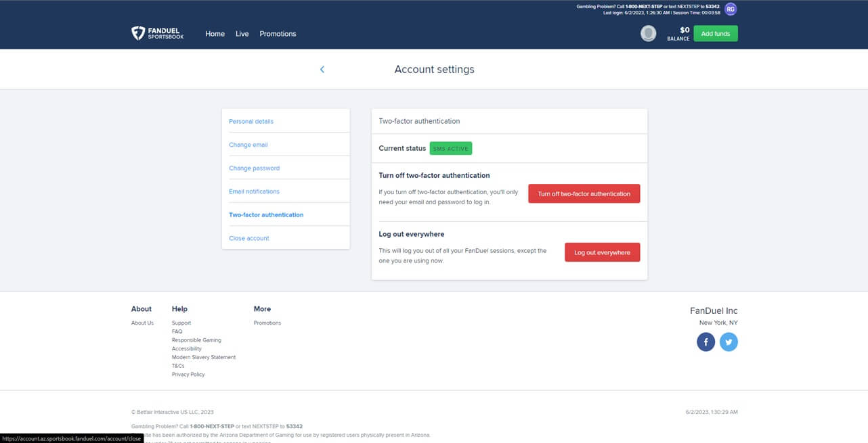The height and width of the screenshot is (443, 868).
Task: Click the $0 balance display
Action: pos(678,33)
